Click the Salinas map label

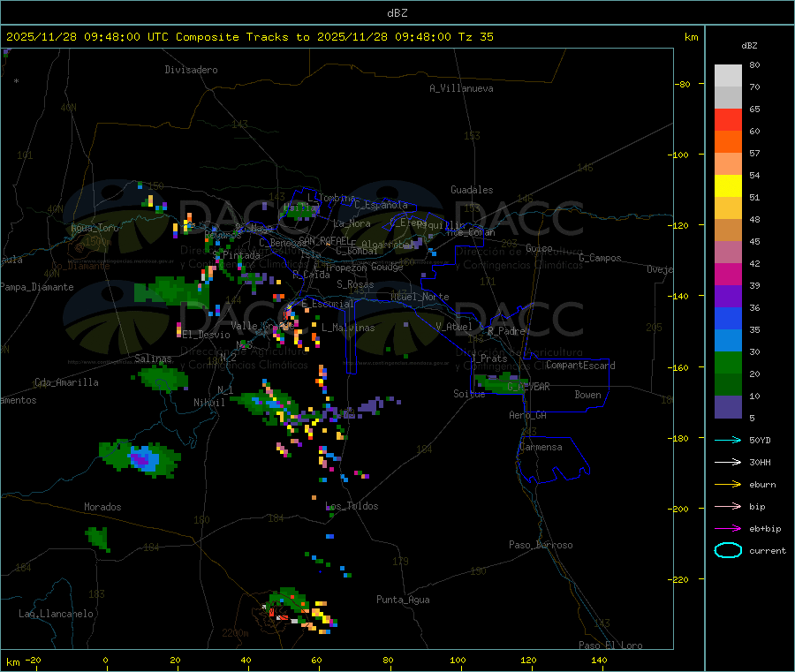coord(153,359)
